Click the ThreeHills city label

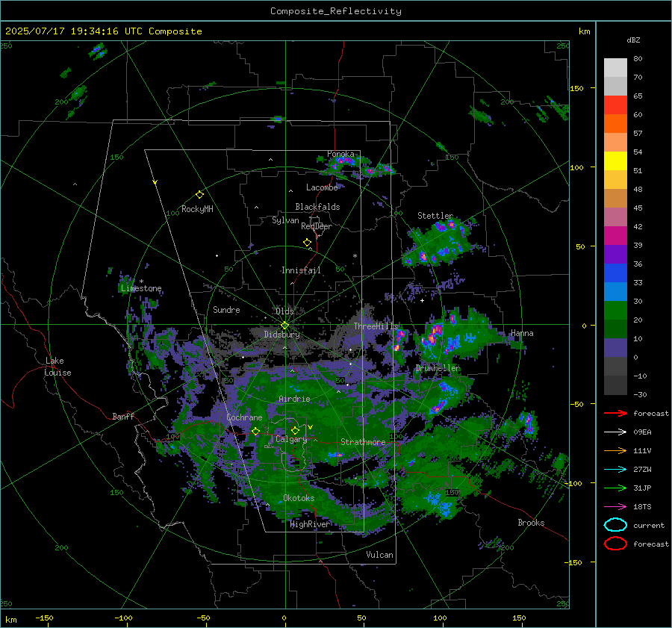(376, 326)
